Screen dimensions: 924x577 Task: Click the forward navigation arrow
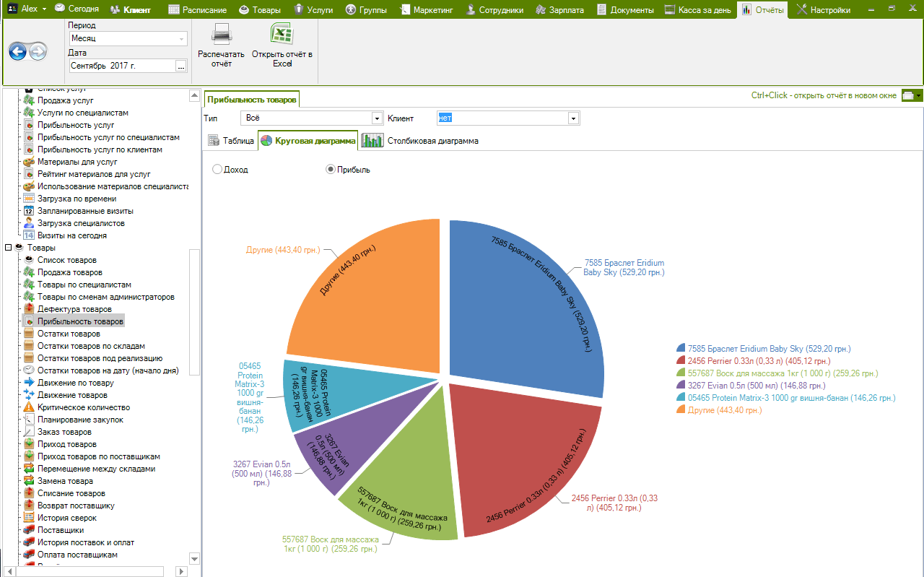pos(38,51)
